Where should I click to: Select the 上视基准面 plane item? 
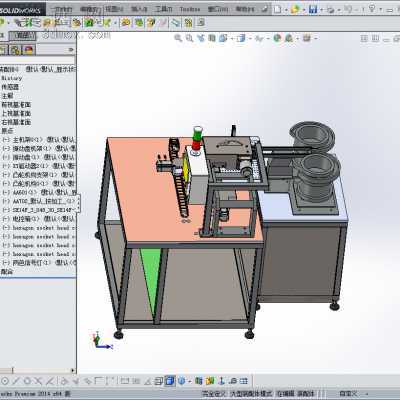click(x=16, y=113)
